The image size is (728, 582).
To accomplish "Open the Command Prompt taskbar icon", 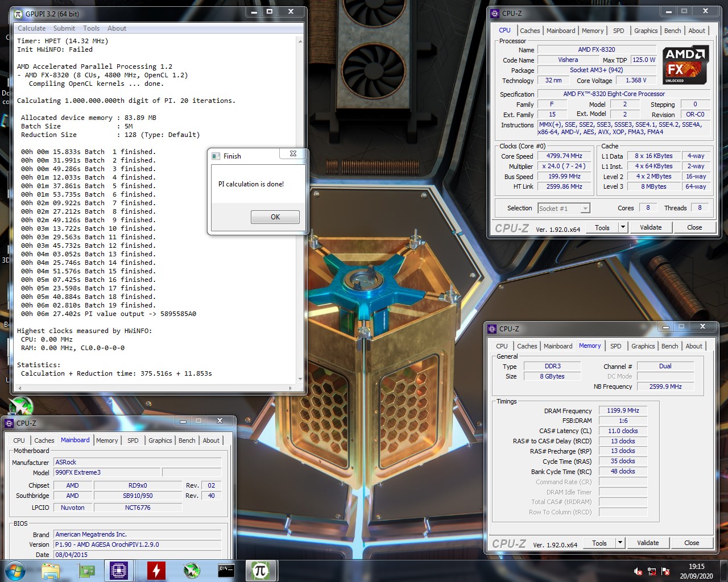I will (226, 571).
